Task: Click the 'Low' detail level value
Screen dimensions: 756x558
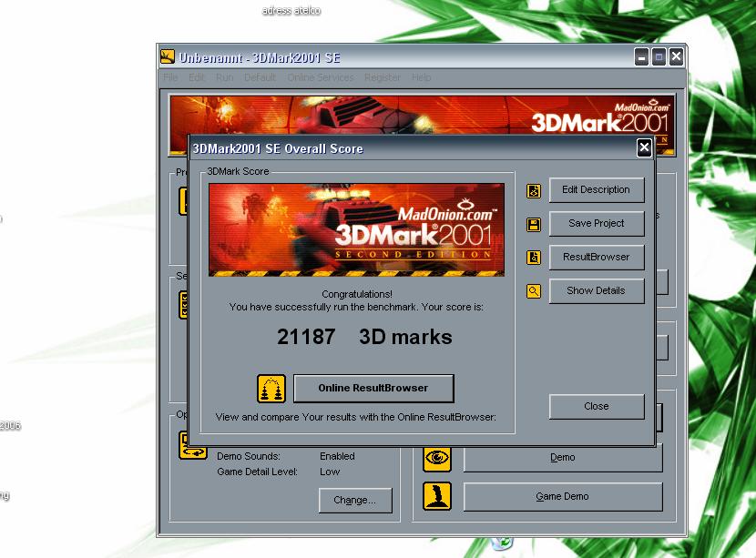Action: (330, 472)
